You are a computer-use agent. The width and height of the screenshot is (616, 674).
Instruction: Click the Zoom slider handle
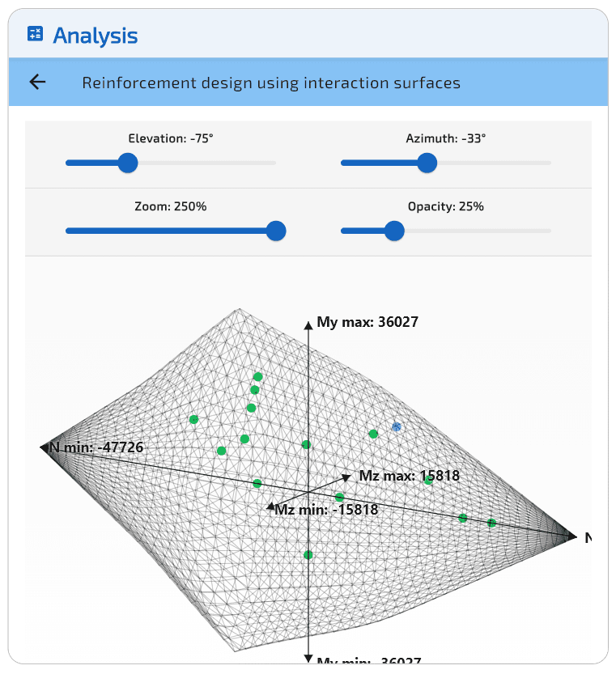[x=276, y=231]
